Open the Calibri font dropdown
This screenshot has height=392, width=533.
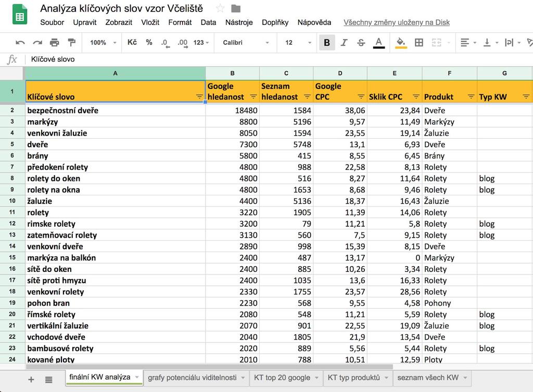[246, 43]
